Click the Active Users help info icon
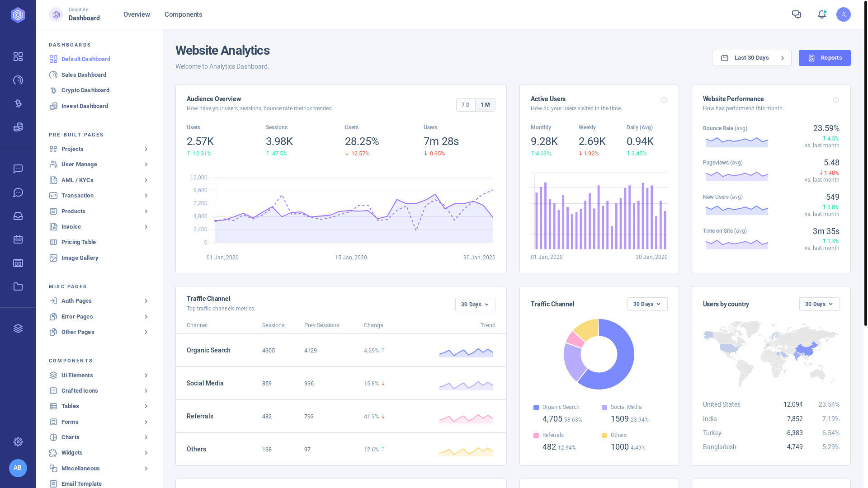Viewport: 868px width, 488px height. coord(664,100)
